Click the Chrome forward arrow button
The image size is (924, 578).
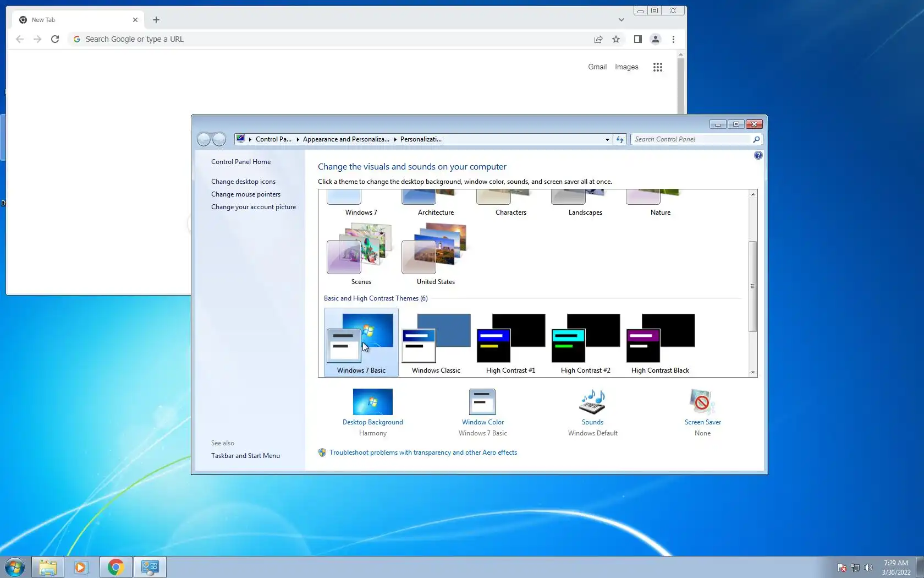(x=37, y=39)
